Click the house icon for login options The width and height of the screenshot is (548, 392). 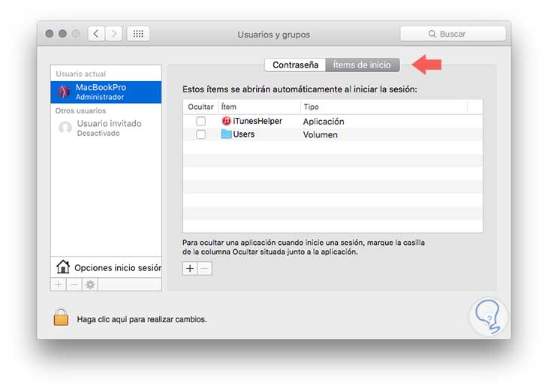click(x=63, y=267)
